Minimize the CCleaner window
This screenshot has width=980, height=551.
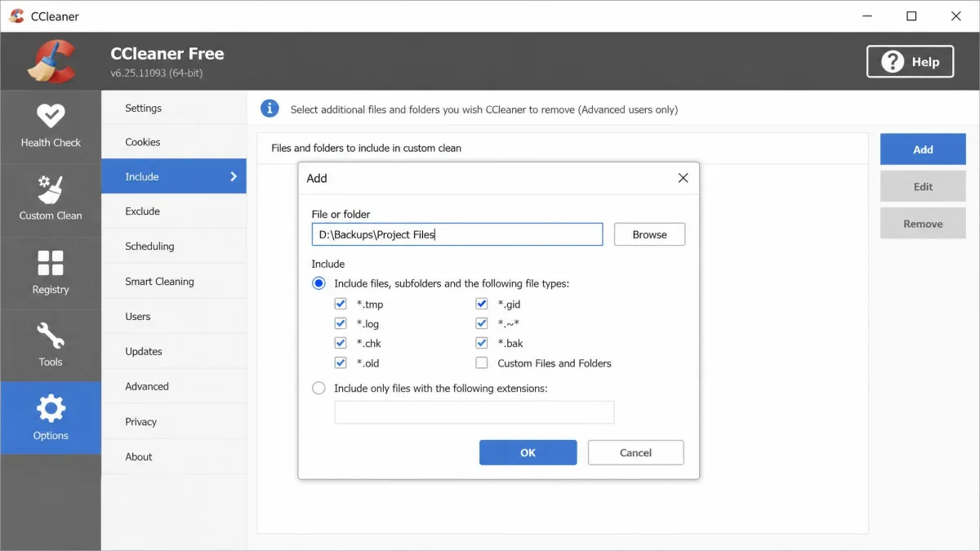pyautogui.click(x=867, y=16)
